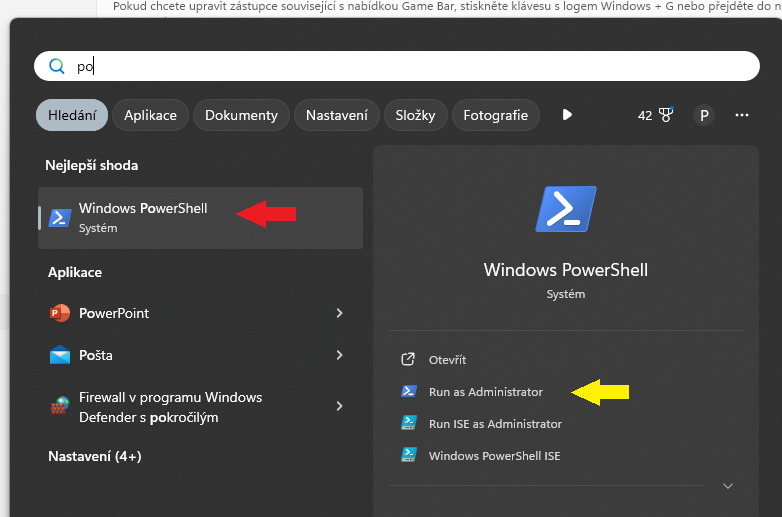This screenshot has width=782, height=517.
Task: Click large PowerShell logo in details pane
Action: point(566,209)
